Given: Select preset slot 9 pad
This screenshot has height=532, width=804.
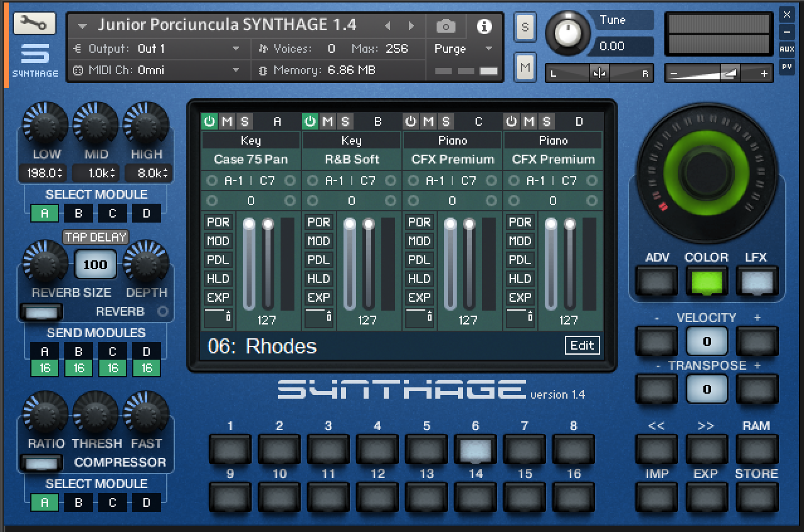Looking at the screenshot, I should [230, 497].
